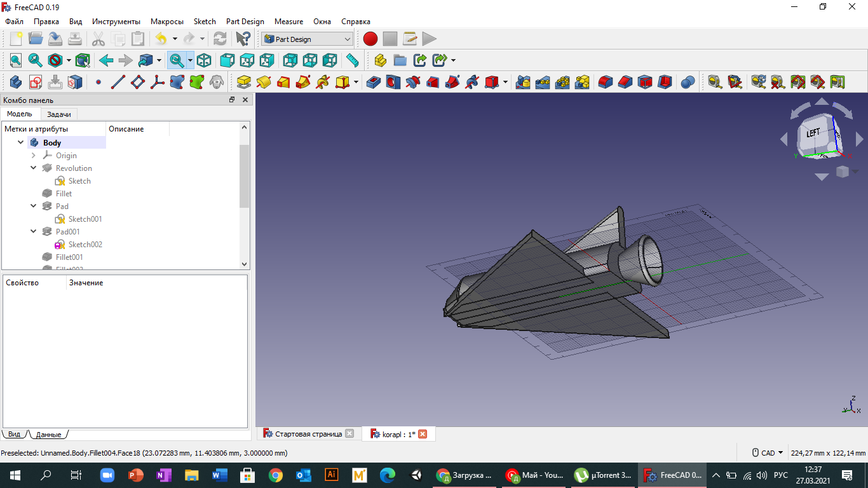868x488 pixels.
Task: Click the LEFT face of navigation cube
Action: point(813,133)
